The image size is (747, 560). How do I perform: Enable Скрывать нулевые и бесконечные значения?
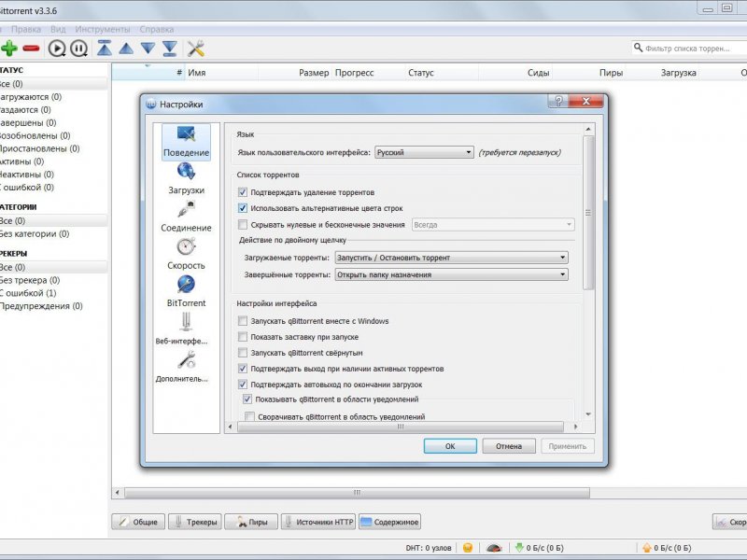point(243,224)
